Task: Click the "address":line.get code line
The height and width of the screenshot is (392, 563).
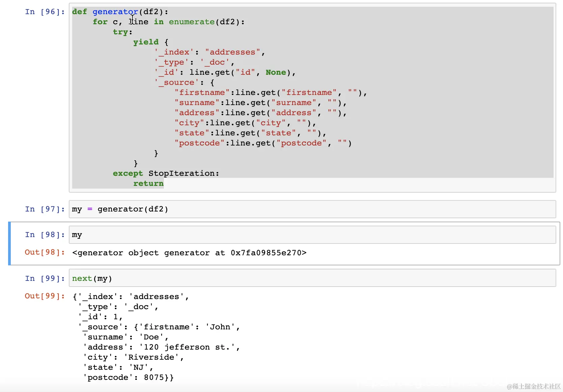Action: pos(260,113)
